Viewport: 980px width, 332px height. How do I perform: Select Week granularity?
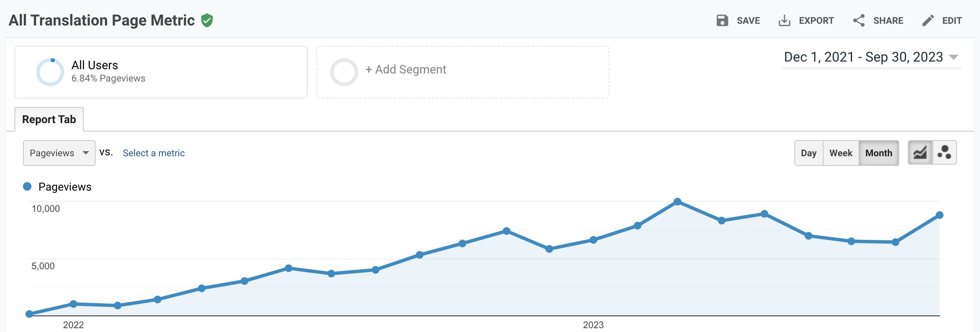(x=841, y=153)
